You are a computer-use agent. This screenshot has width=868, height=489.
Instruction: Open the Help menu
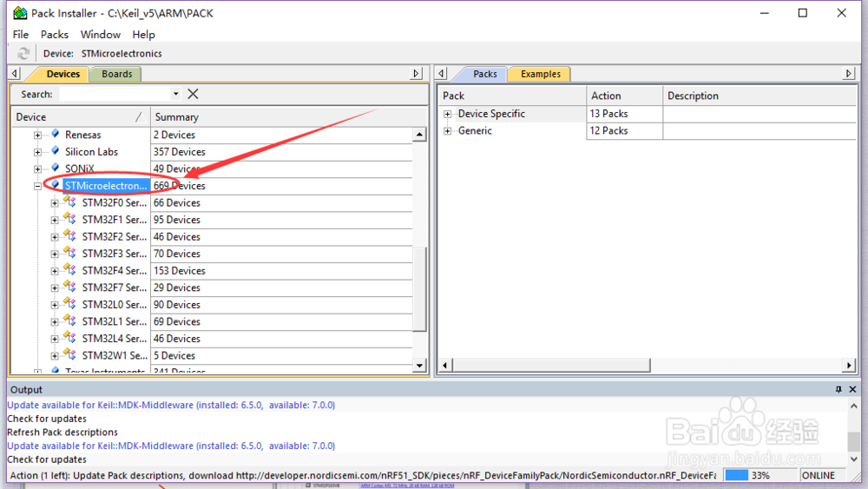[x=143, y=35]
